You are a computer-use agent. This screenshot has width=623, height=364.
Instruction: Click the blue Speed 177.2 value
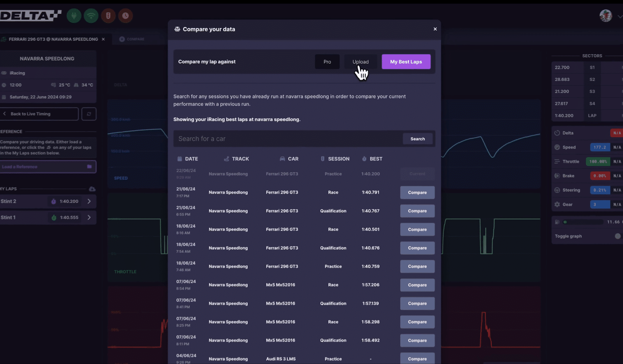(600, 147)
